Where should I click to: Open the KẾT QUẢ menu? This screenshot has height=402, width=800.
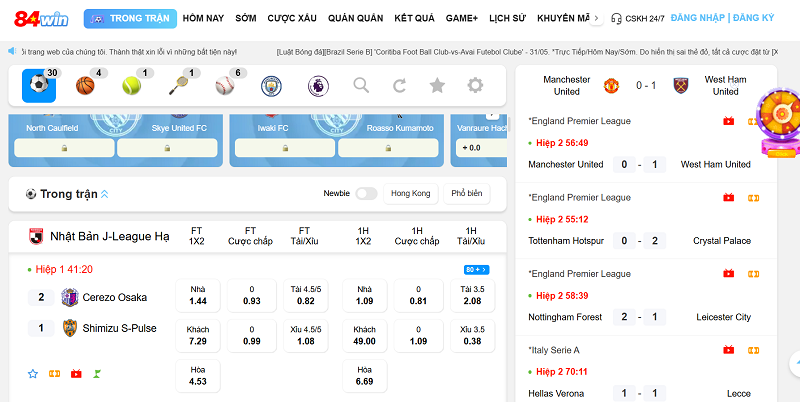pos(414,18)
